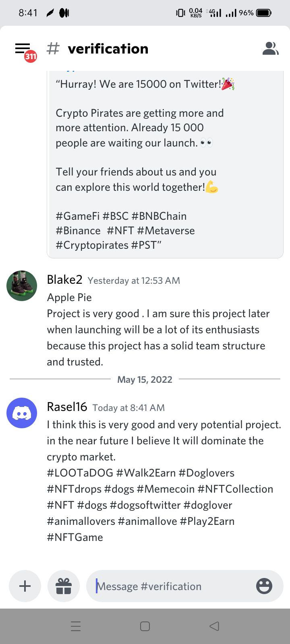The height and width of the screenshot is (644, 290).
Task: Show the member list icon
Action: pyautogui.click(x=270, y=49)
